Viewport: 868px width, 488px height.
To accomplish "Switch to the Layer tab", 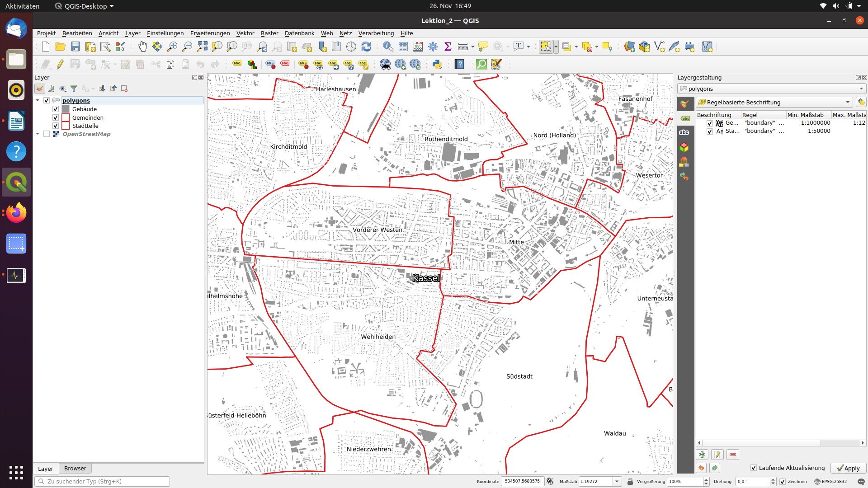I will [x=45, y=469].
